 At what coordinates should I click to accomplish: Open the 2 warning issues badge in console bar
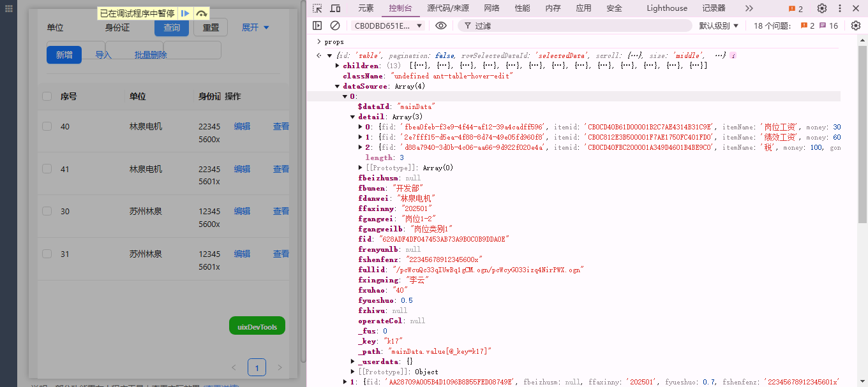point(807,26)
